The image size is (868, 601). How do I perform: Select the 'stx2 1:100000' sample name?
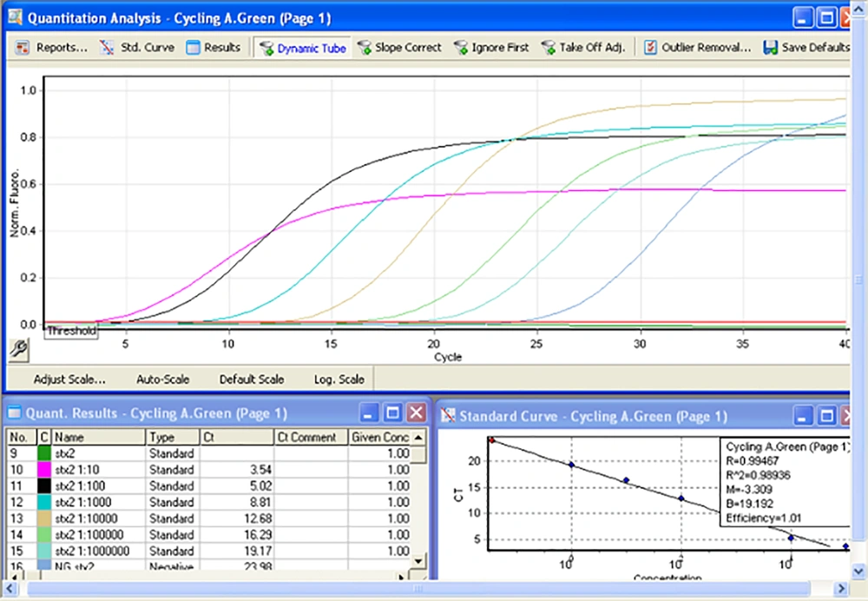[89, 534]
